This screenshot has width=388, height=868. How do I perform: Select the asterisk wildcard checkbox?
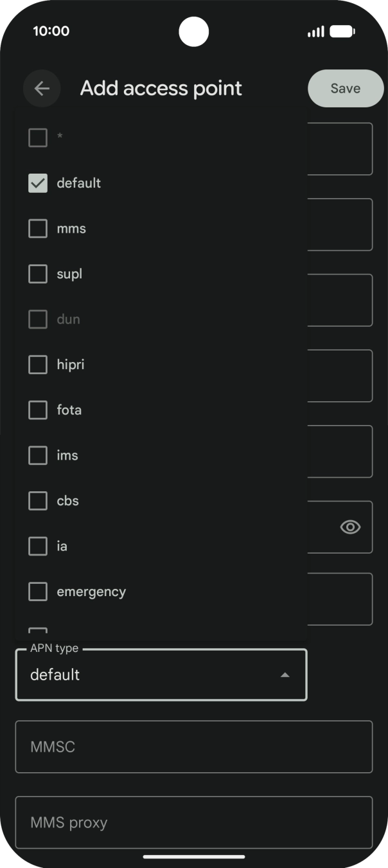coord(38,138)
